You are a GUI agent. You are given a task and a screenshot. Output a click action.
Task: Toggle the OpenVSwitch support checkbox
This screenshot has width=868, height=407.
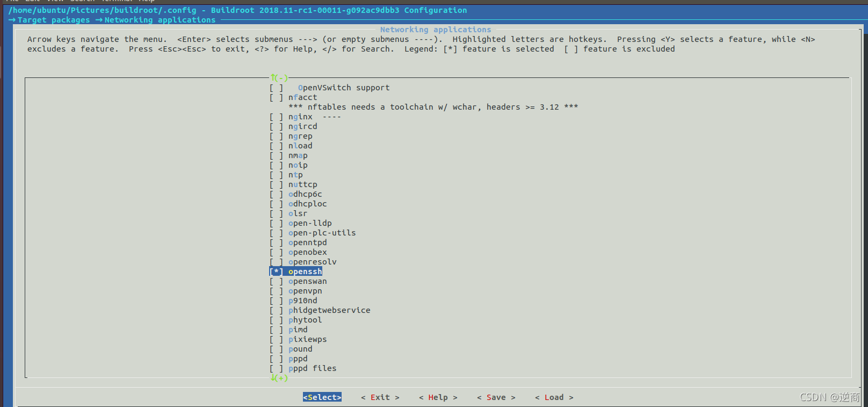point(276,88)
